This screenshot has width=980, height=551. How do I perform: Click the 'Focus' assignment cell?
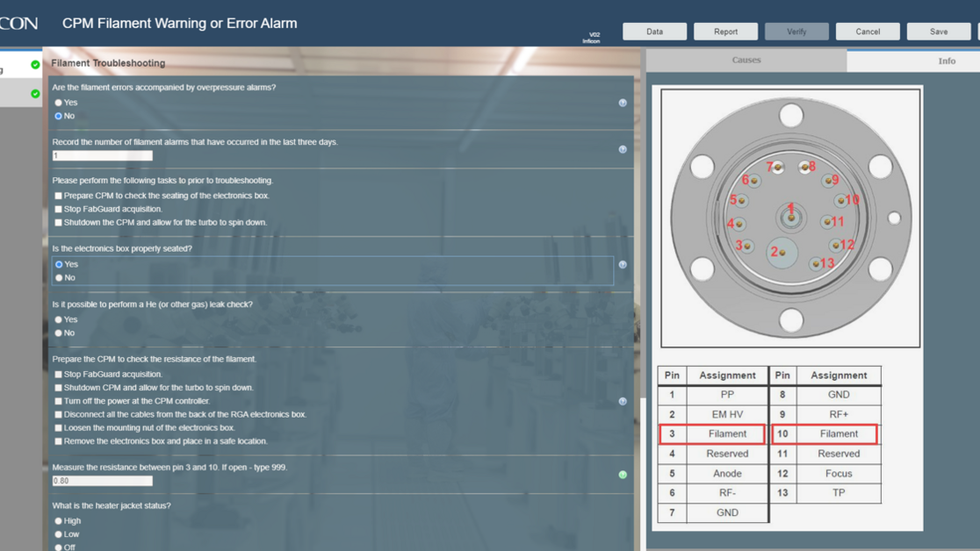click(839, 474)
